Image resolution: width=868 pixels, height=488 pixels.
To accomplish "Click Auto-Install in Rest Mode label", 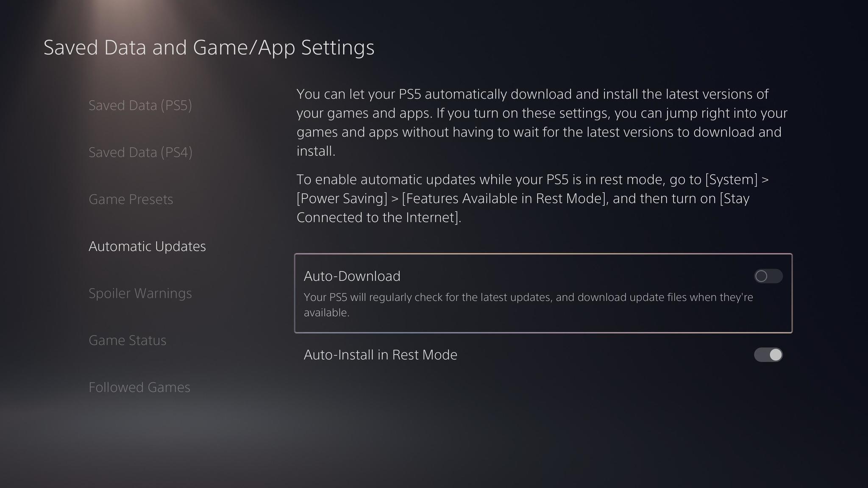I will (x=381, y=355).
